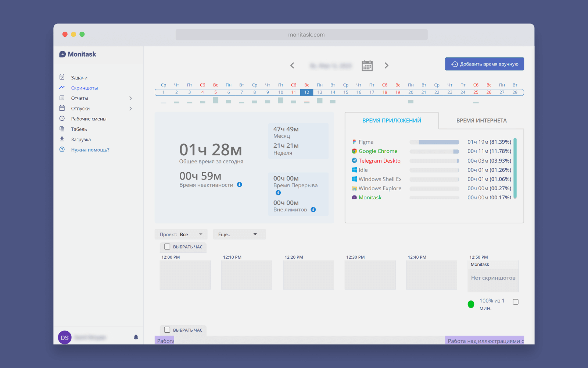This screenshot has height=368, width=588.
Task: Tick the checkbox for the 12:50 PM screenshot
Action: 516,302
